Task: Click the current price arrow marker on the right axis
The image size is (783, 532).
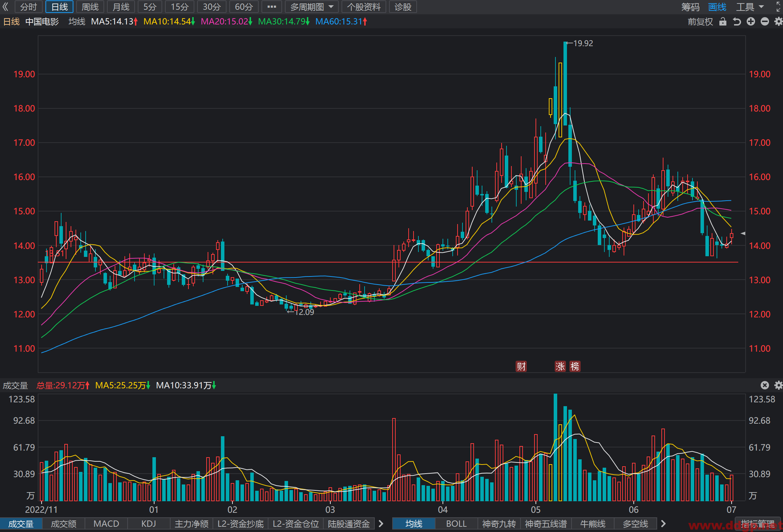Action: click(x=743, y=233)
